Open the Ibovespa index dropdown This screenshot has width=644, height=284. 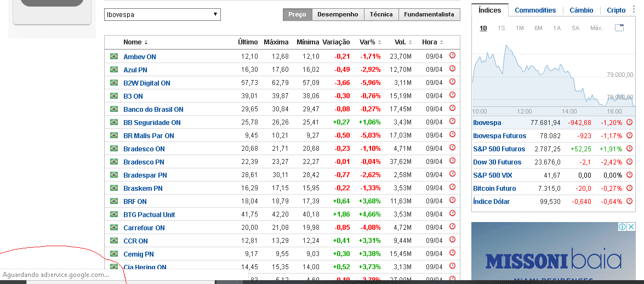click(x=162, y=14)
